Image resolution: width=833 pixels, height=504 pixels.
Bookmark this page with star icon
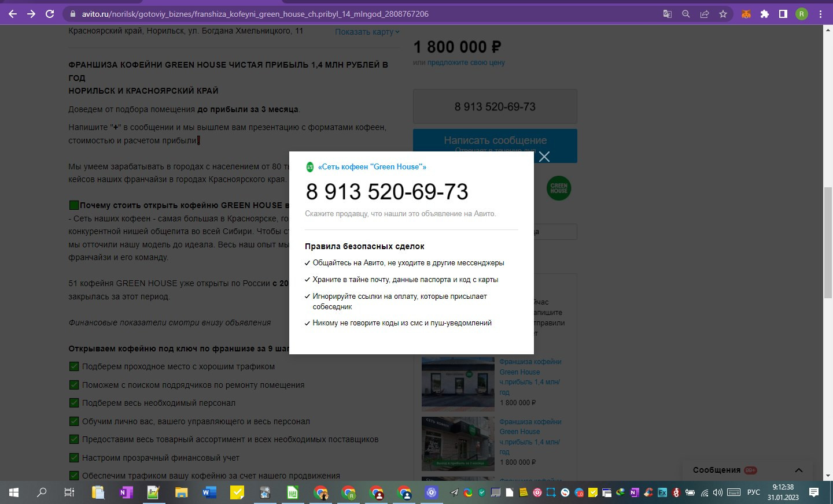(723, 14)
